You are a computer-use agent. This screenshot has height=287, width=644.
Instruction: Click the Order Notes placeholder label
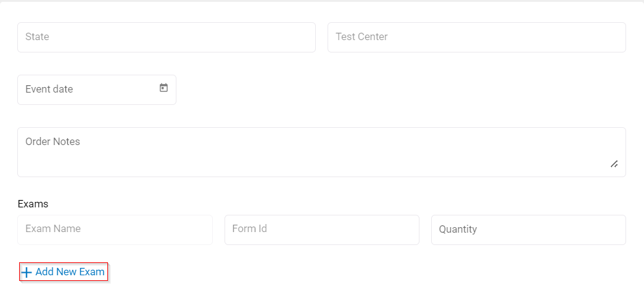(x=53, y=142)
